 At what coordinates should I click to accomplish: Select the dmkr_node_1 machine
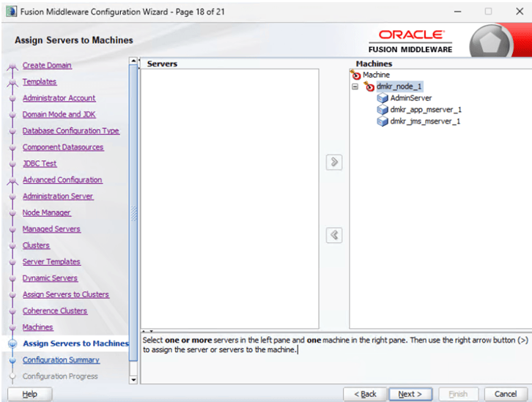399,86
